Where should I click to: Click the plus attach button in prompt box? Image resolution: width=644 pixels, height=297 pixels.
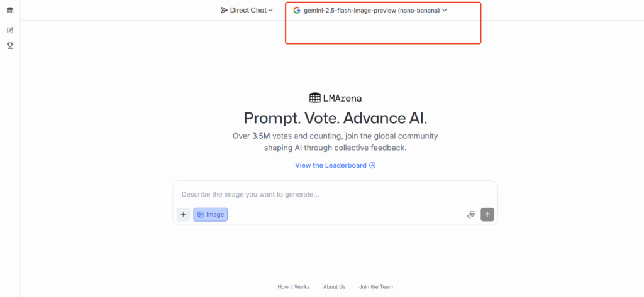[183, 215]
